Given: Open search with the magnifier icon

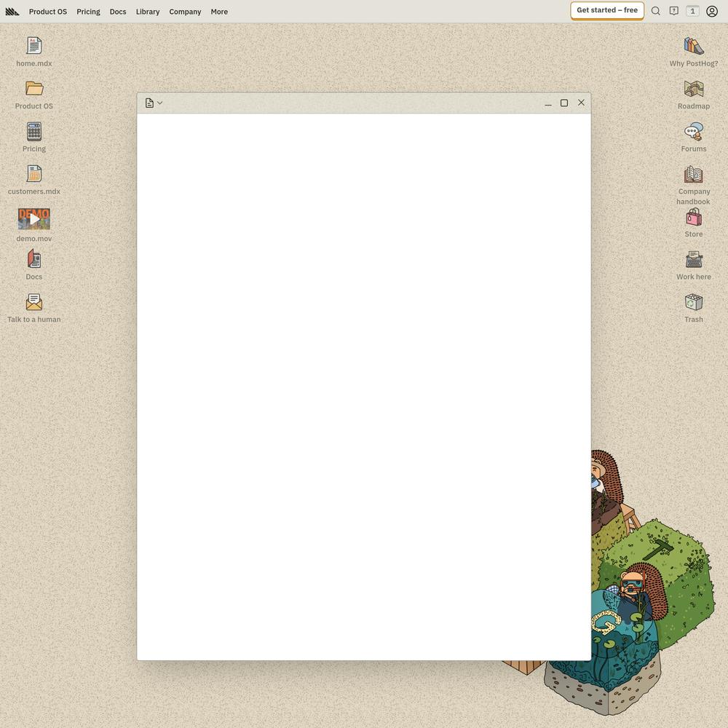Looking at the screenshot, I should [x=656, y=11].
